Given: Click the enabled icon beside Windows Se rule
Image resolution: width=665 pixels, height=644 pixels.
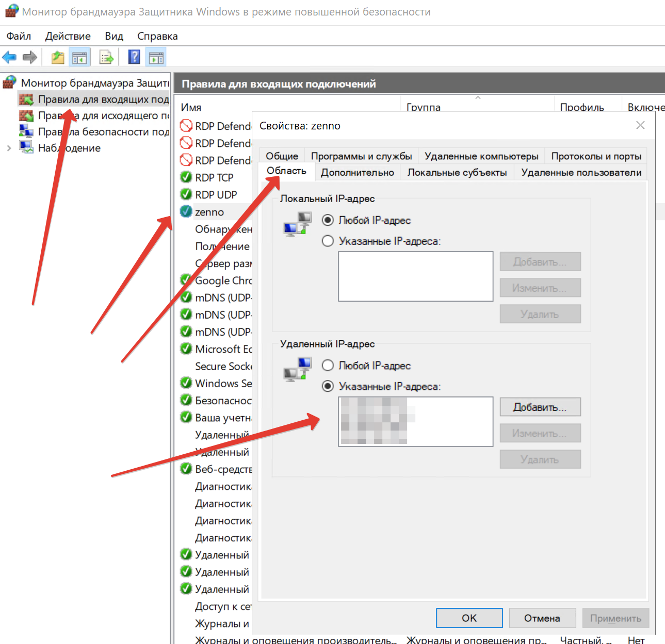Looking at the screenshot, I should point(186,383).
